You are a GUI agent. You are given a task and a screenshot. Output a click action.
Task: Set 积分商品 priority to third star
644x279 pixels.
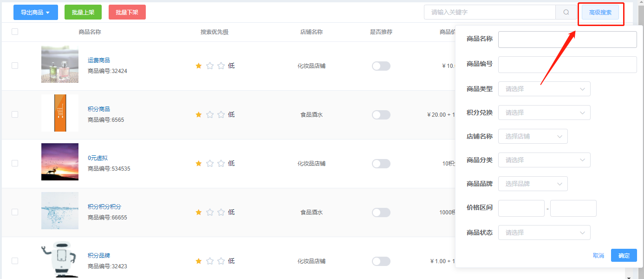coord(221,115)
